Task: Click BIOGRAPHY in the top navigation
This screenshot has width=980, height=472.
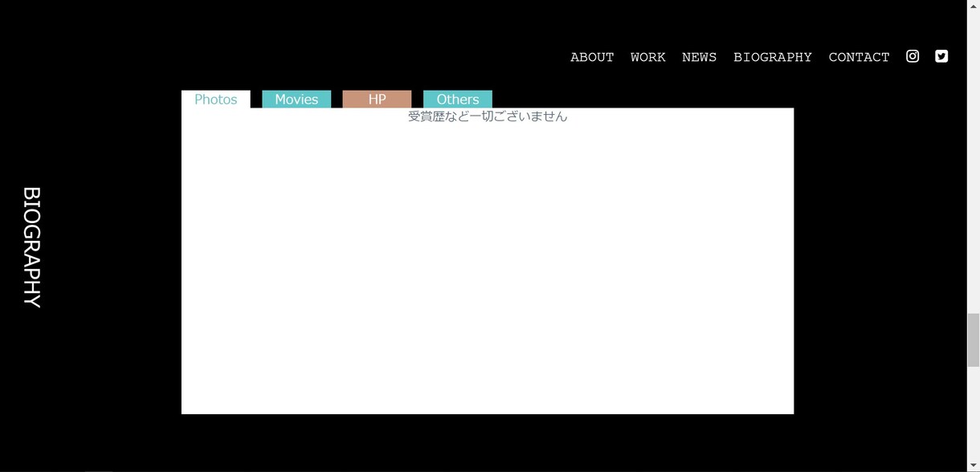Action: [773, 57]
